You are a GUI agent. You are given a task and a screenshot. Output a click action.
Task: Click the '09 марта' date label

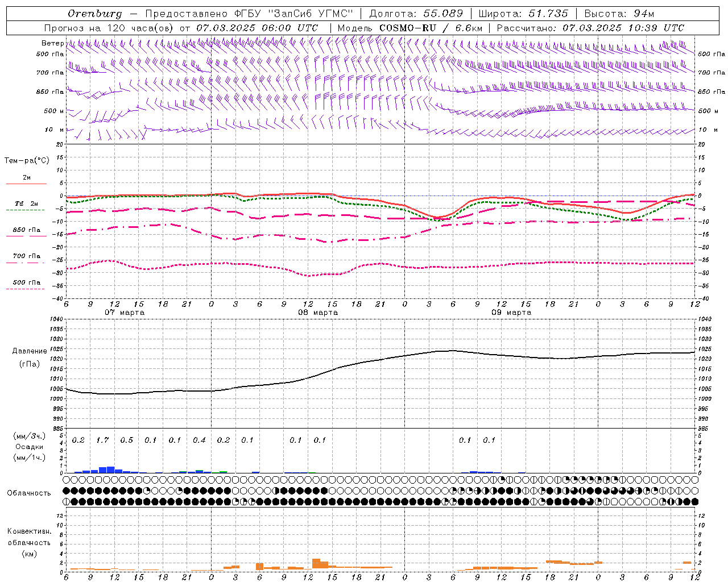click(x=511, y=313)
